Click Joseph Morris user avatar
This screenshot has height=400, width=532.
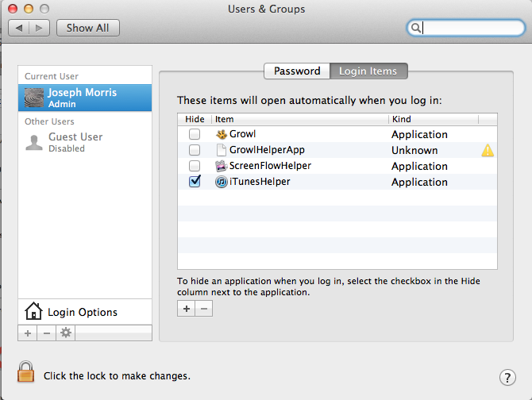tap(34, 98)
